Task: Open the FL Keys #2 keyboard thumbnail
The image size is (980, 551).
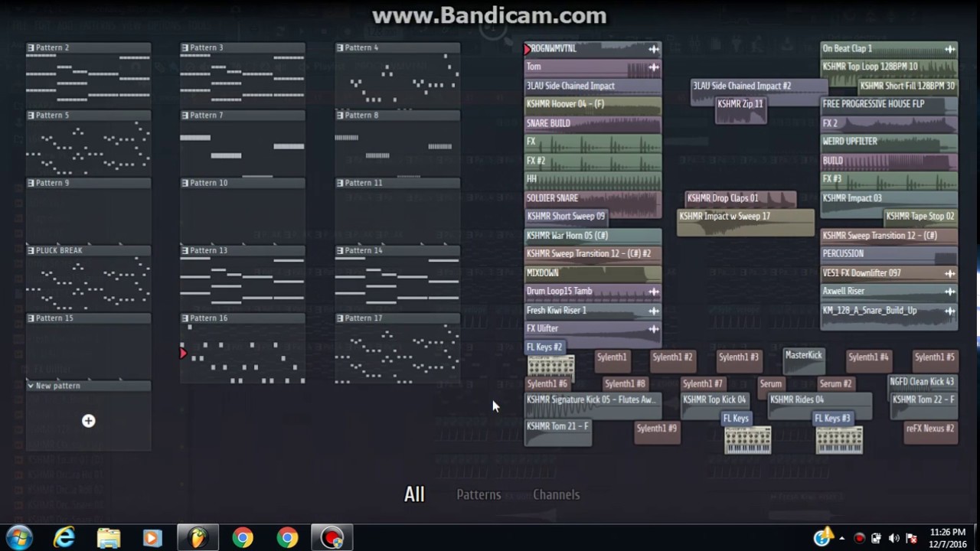Action: (550, 367)
